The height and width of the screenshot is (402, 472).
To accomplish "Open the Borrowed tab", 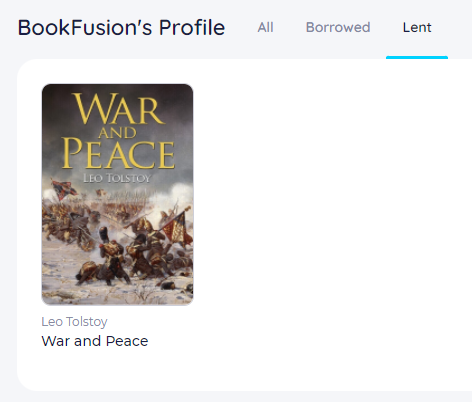I will tap(338, 27).
